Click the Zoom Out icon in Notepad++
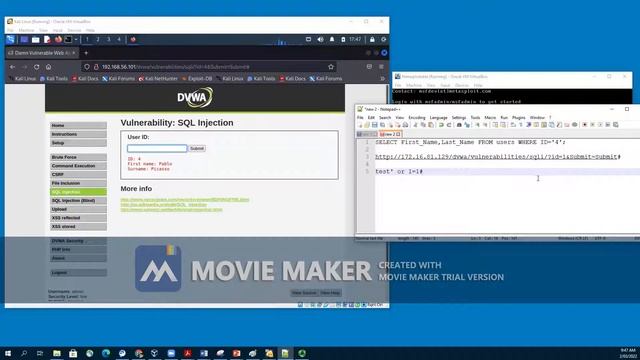This screenshot has width=640, height=360. coord(486,124)
